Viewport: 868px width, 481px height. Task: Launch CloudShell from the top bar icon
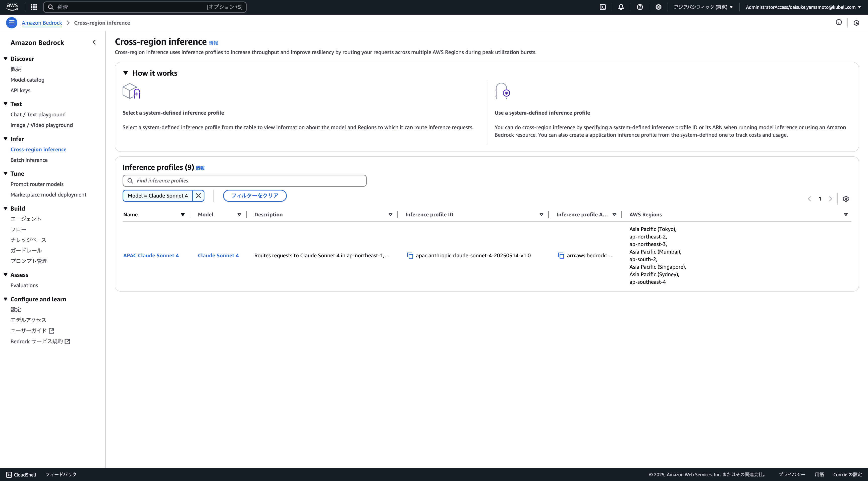click(603, 7)
